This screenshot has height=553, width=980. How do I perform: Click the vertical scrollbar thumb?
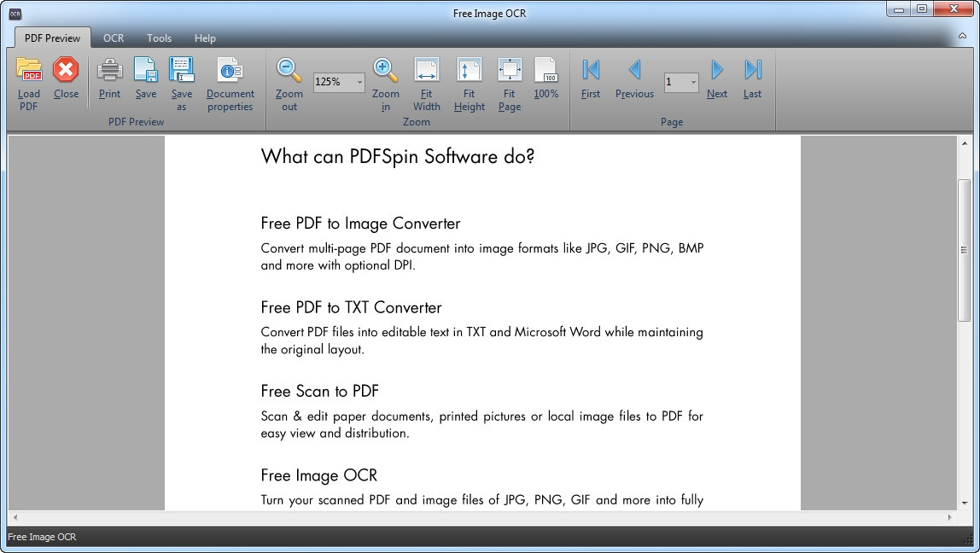pos(965,250)
